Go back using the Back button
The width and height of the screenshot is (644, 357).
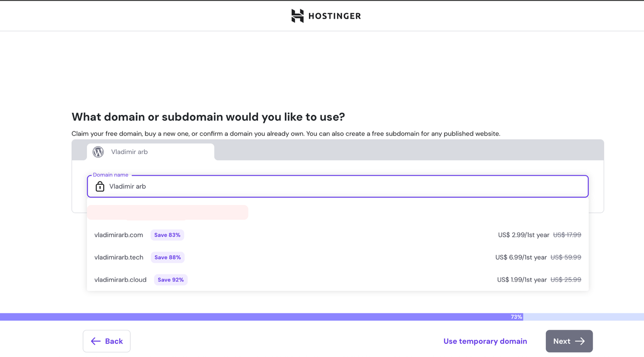pyautogui.click(x=107, y=341)
